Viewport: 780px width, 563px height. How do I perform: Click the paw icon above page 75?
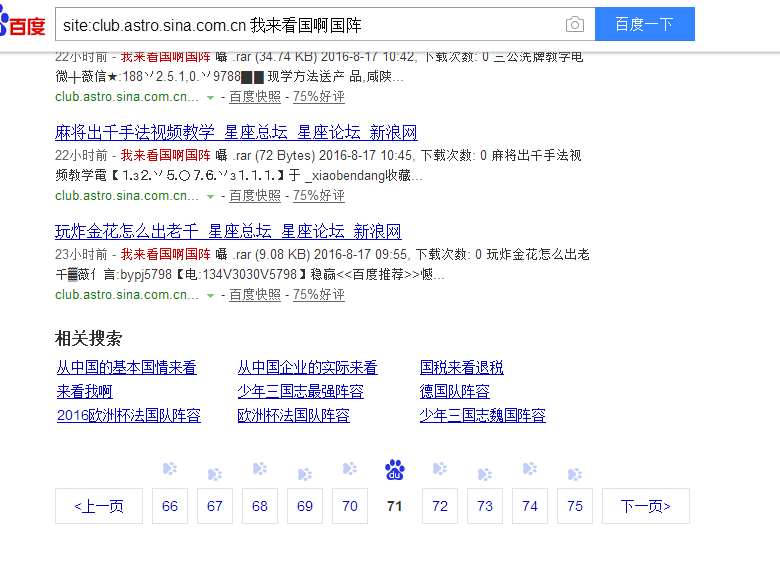pos(575,473)
